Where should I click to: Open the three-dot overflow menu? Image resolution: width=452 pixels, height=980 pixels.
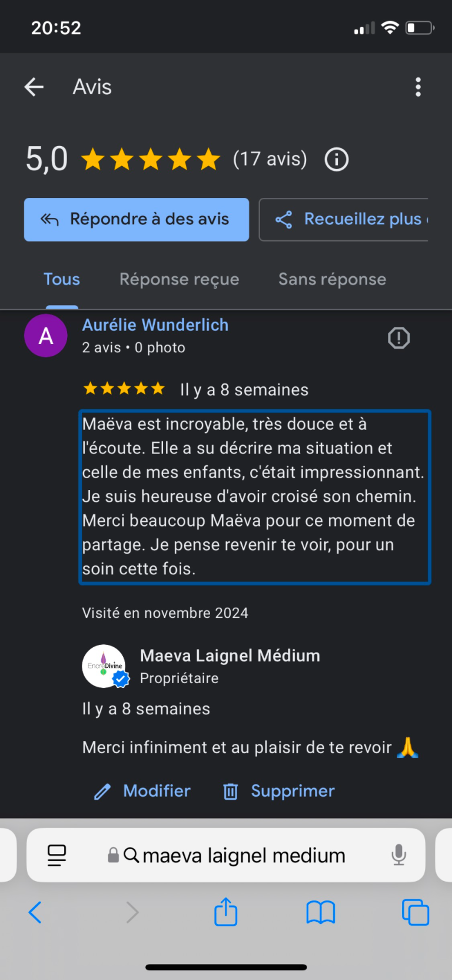(x=418, y=87)
